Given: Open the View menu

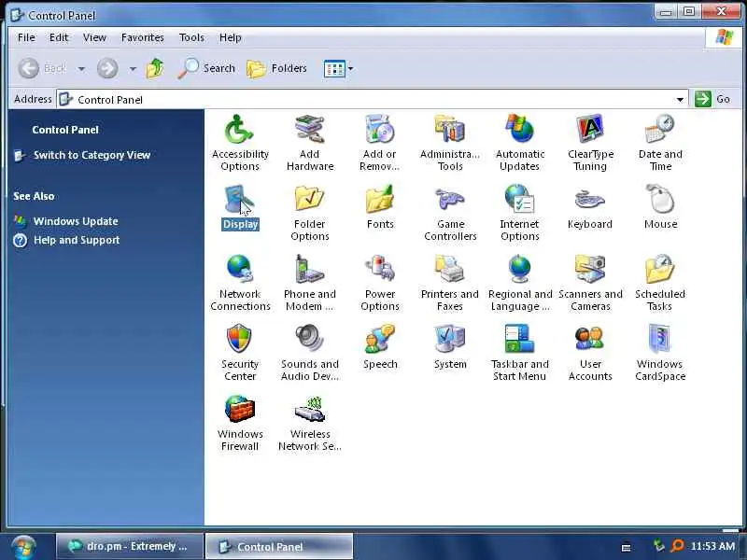Looking at the screenshot, I should [94, 37].
